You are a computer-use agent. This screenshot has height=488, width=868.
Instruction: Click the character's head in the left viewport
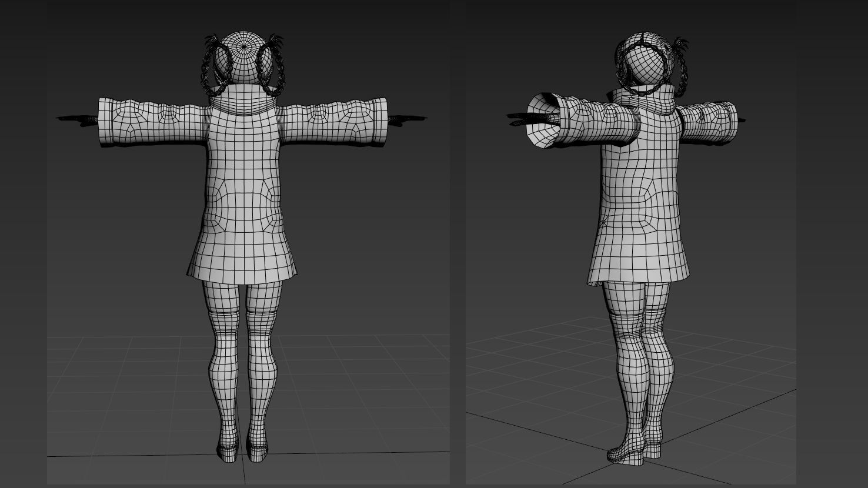pos(242,57)
